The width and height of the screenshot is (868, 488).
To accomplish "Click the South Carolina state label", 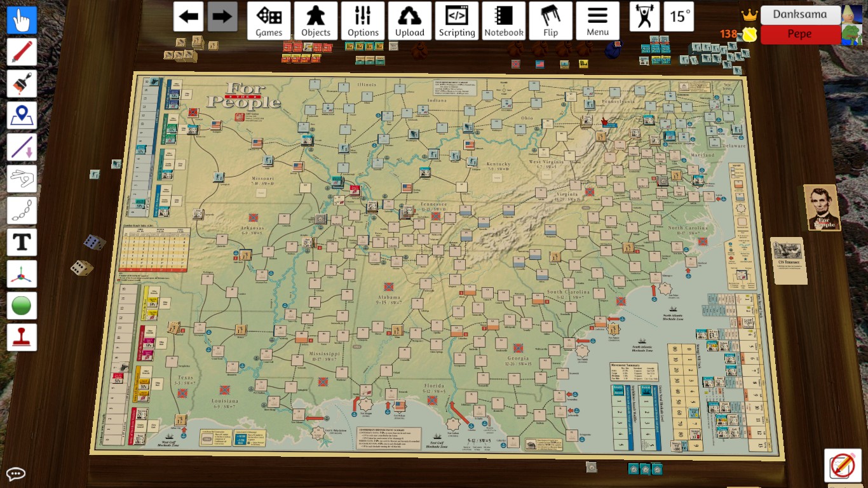I will [x=567, y=292].
